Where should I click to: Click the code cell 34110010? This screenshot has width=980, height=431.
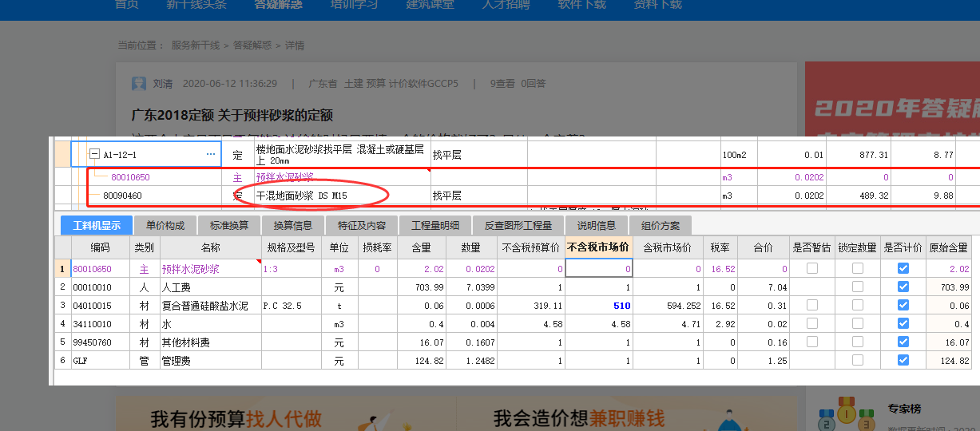pos(100,324)
